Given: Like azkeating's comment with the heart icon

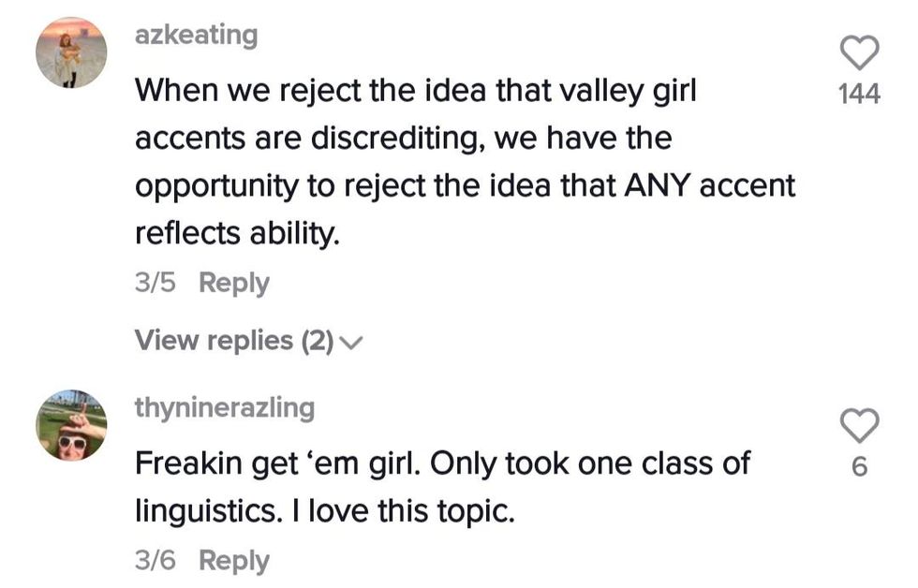Looking at the screenshot, I should point(859,52).
